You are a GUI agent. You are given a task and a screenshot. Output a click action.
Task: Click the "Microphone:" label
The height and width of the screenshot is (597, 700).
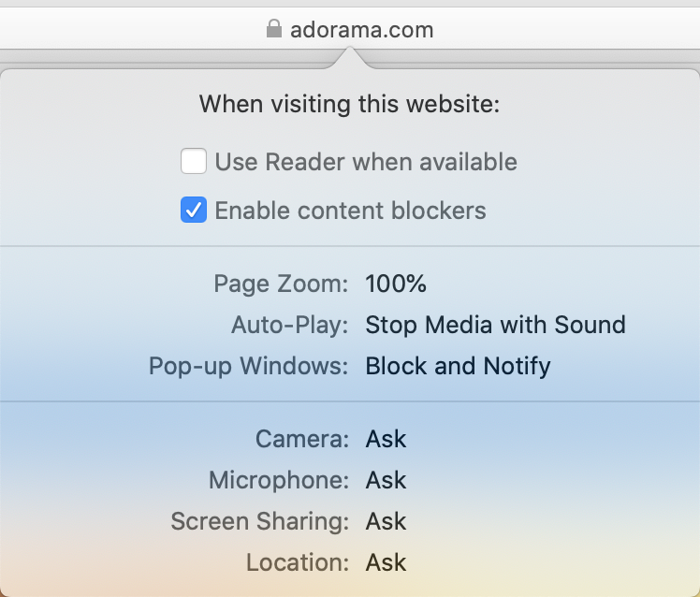pos(279,480)
